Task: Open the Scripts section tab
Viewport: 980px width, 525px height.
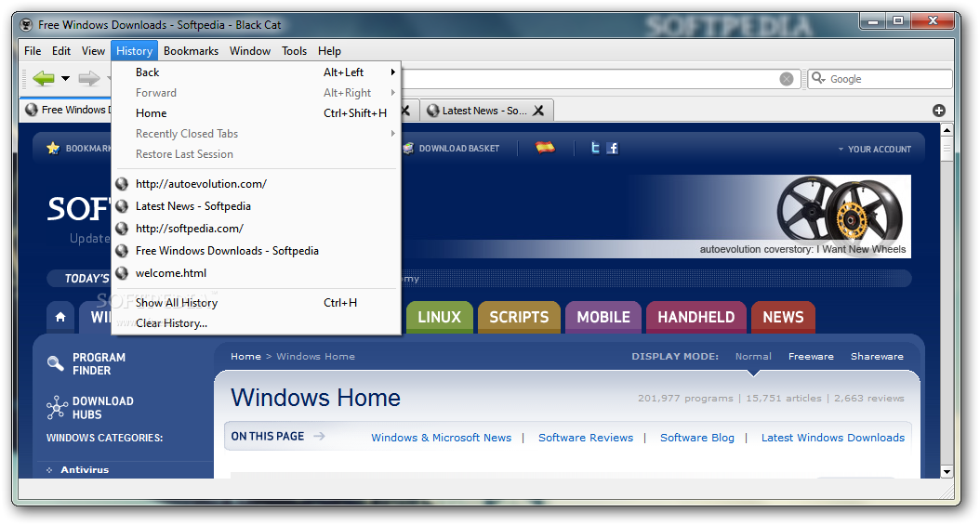Action: tap(519, 317)
